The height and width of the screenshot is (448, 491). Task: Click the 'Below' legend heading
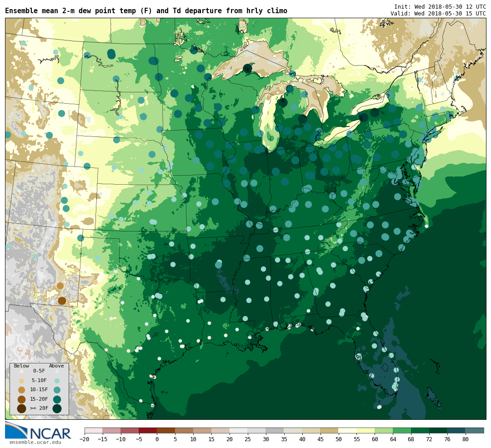(22, 366)
